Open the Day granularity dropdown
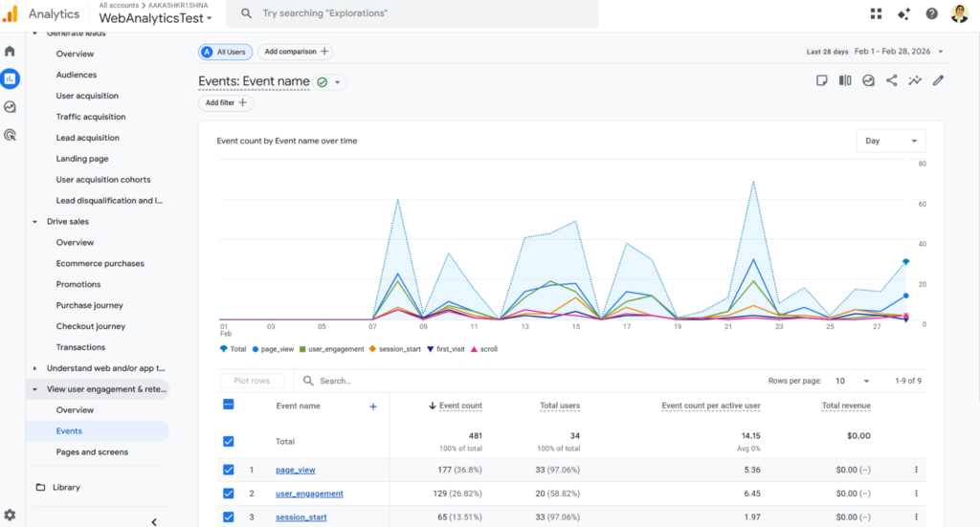 pos(891,141)
